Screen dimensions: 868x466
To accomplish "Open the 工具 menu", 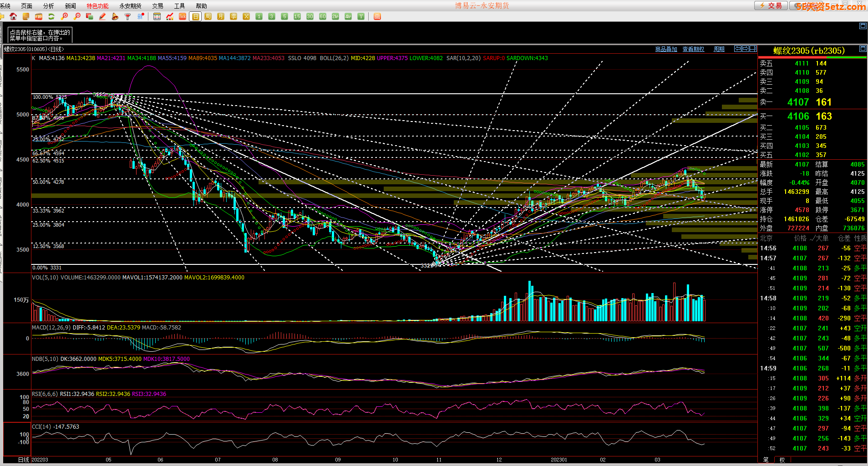I will click(x=180, y=6).
